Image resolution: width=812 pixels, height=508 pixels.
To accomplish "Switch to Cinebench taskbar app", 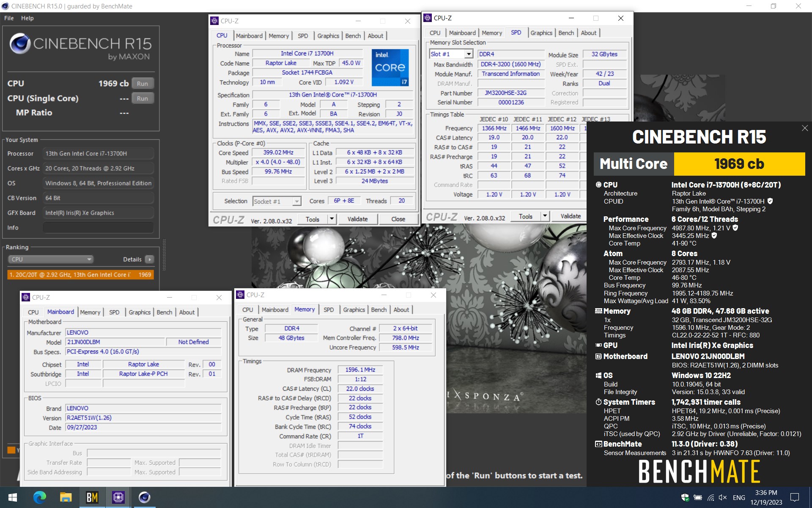I will tap(144, 497).
